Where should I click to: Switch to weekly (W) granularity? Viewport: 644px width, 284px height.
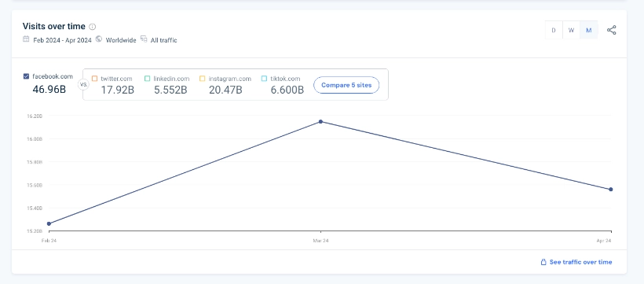coord(571,30)
